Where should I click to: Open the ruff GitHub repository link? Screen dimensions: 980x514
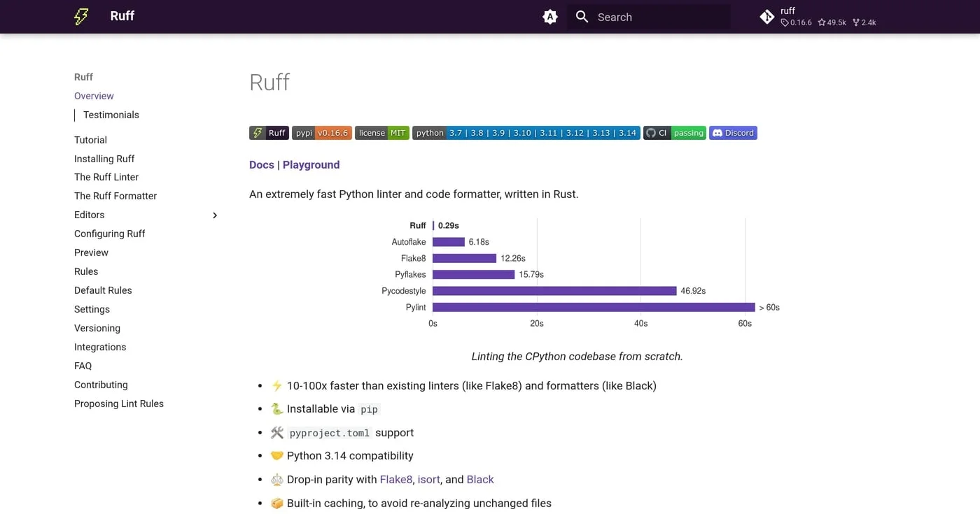pos(818,17)
